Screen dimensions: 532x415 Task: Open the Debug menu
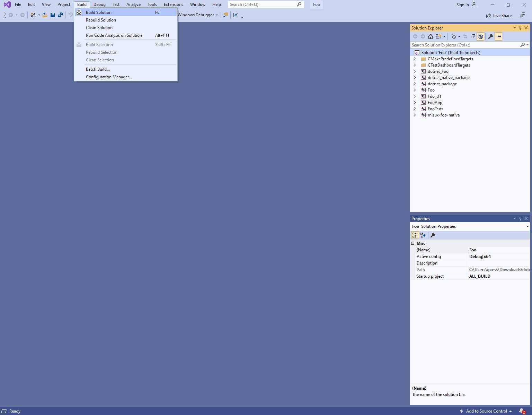pos(99,5)
